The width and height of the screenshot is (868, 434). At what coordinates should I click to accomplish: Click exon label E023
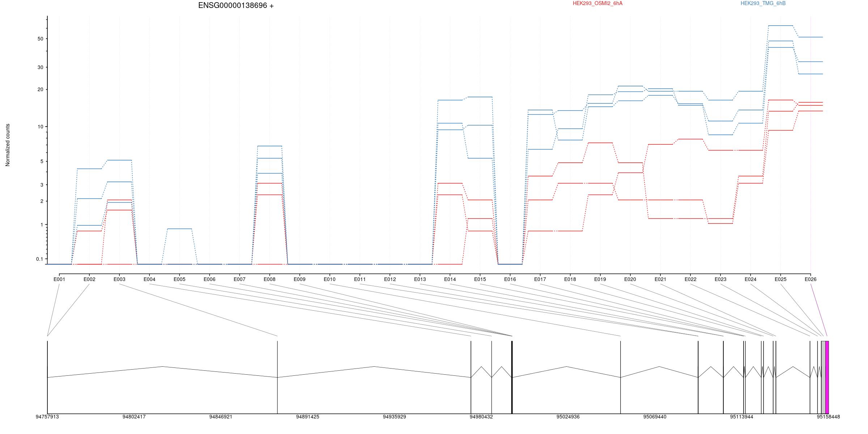tap(720, 279)
